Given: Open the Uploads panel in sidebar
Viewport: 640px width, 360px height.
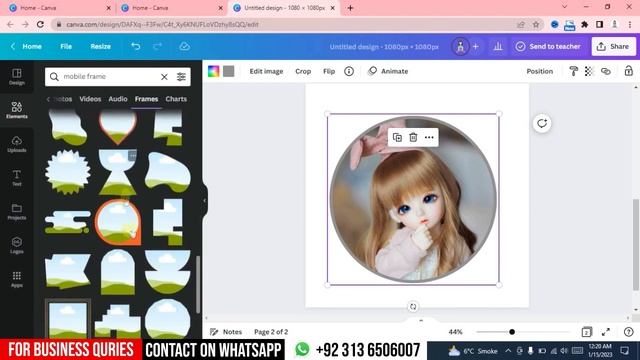Looking at the screenshot, I should pyautogui.click(x=17, y=144).
